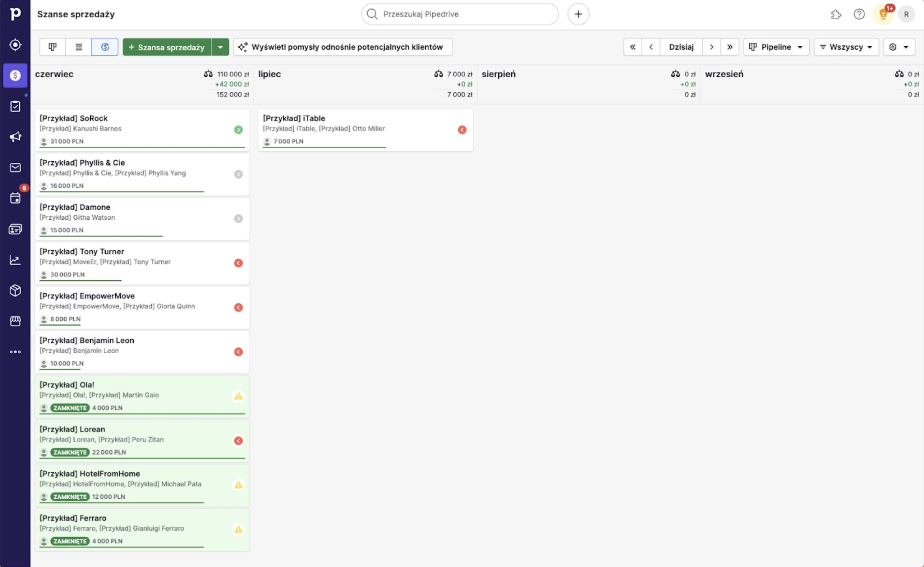Expand the Szansa sprzedaży dropdown arrow
Viewport: 924px width, 567px height.
(220, 47)
